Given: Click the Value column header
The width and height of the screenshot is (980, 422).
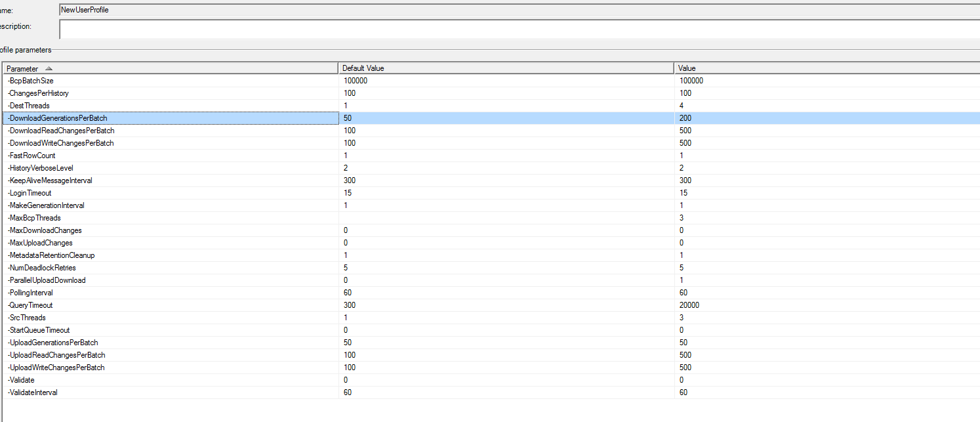Looking at the screenshot, I should coord(828,68).
